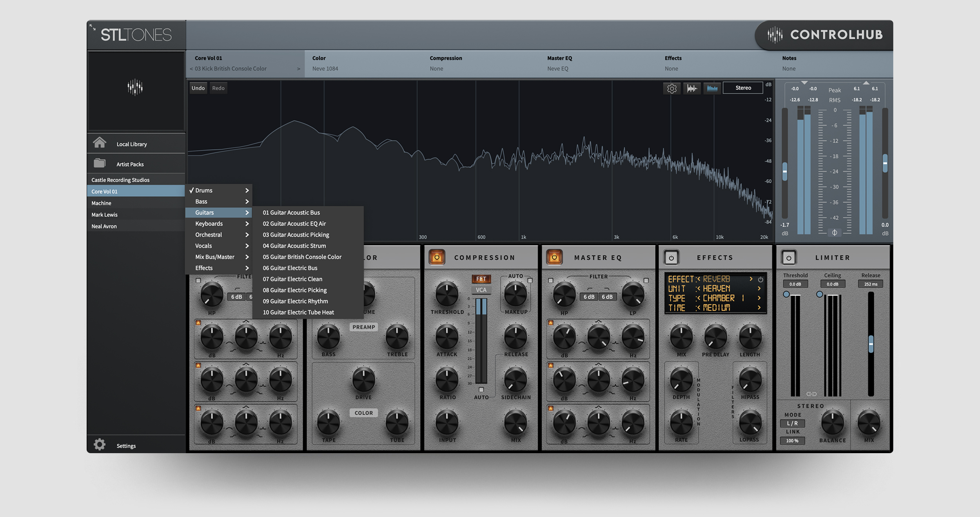Screen dimensions: 980x517
Task: Click the ControlHub logo icon
Action: [775, 35]
